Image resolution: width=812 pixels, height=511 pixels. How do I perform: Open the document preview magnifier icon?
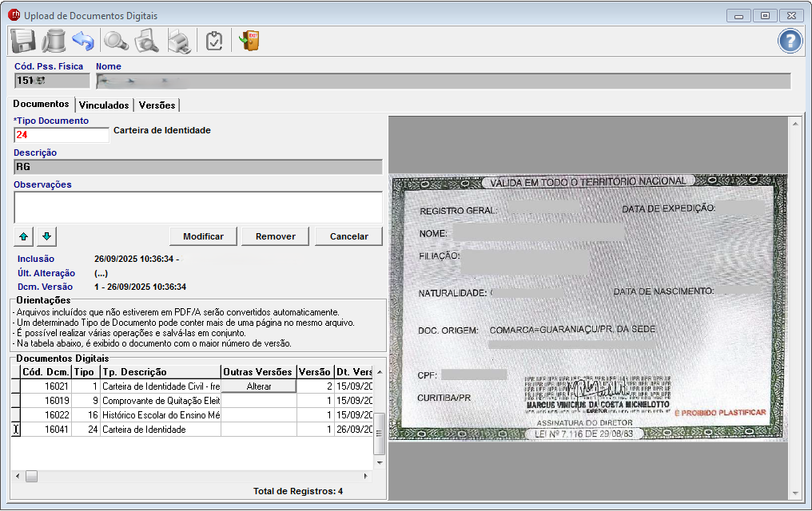click(x=146, y=40)
